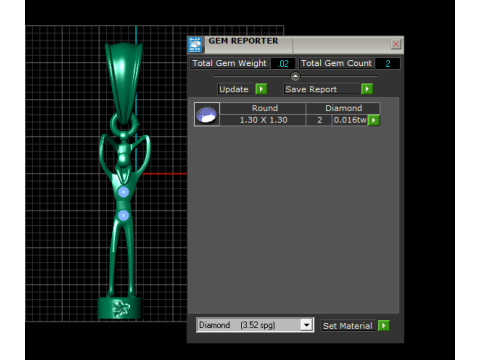The height and width of the screenshot is (360, 480).
Task: Click the green arrow beside Set Material
Action: (x=384, y=325)
